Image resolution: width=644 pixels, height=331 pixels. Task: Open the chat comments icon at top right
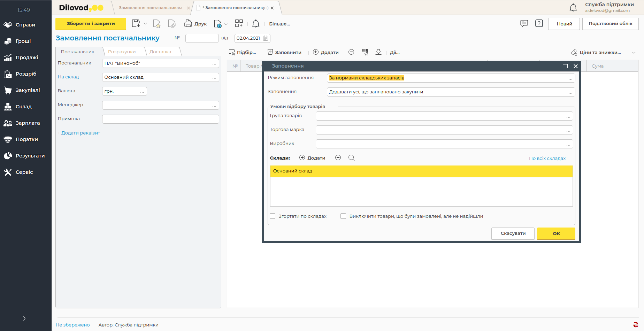[x=524, y=24]
